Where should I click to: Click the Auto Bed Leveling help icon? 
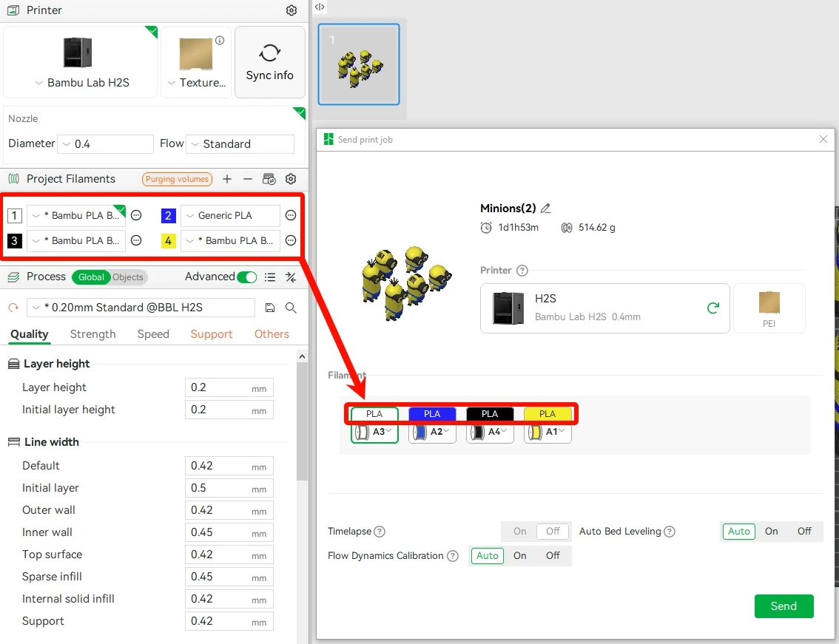click(670, 532)
